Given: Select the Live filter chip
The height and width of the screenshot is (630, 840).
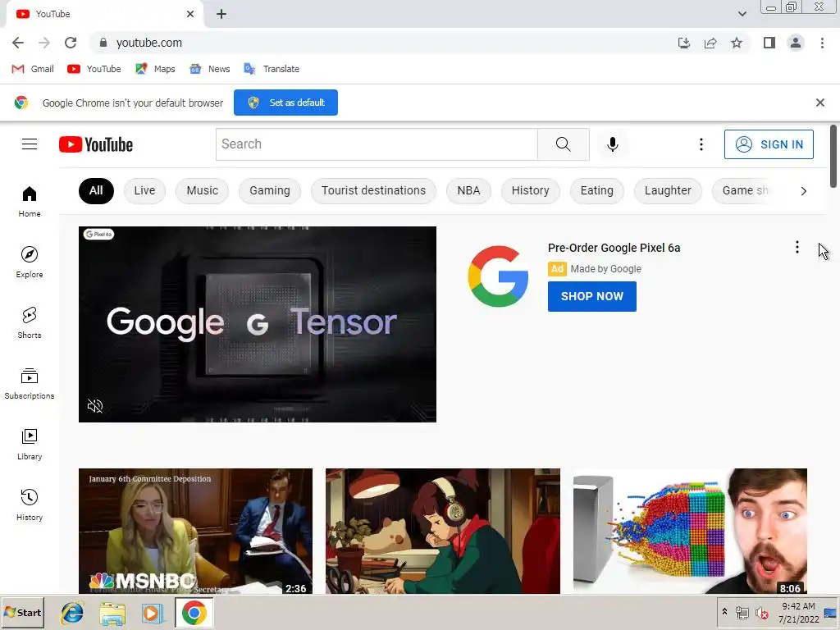Looking at the screenshot, I should pos(144,190).
